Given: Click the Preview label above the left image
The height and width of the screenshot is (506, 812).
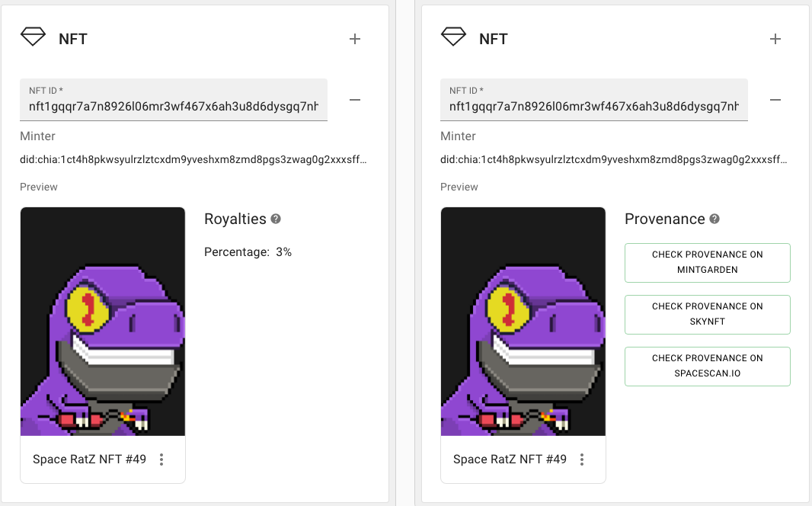Looking at the screenshot, I should coord(38,187).
